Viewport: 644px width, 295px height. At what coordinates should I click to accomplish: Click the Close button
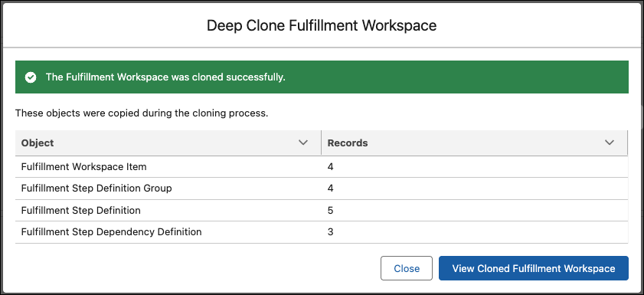point(406,268)
